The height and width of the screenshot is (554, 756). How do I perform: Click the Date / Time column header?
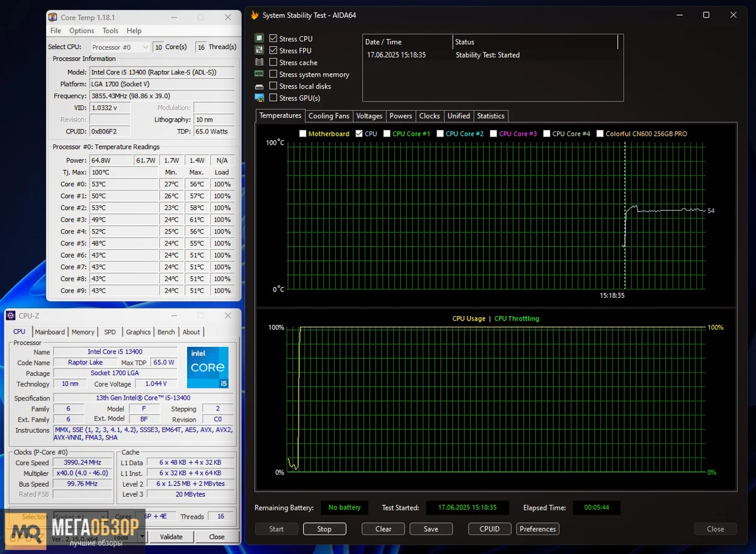pos(408,42)
